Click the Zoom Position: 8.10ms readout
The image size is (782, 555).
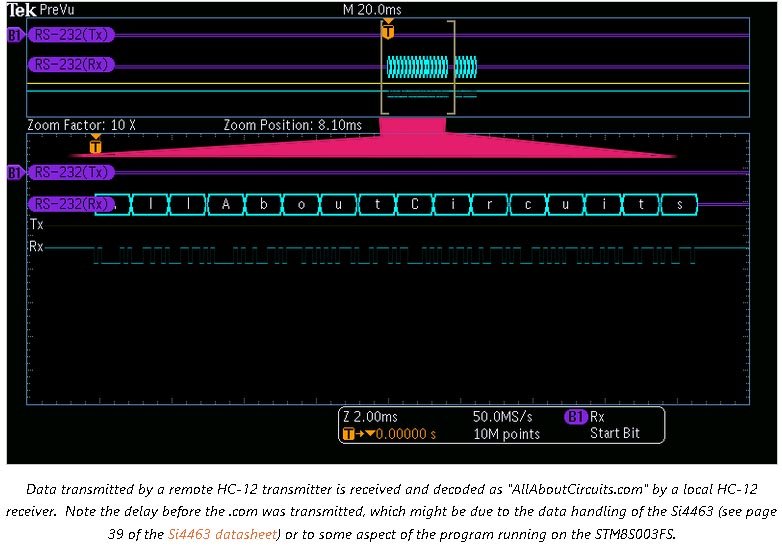[292, 125]
